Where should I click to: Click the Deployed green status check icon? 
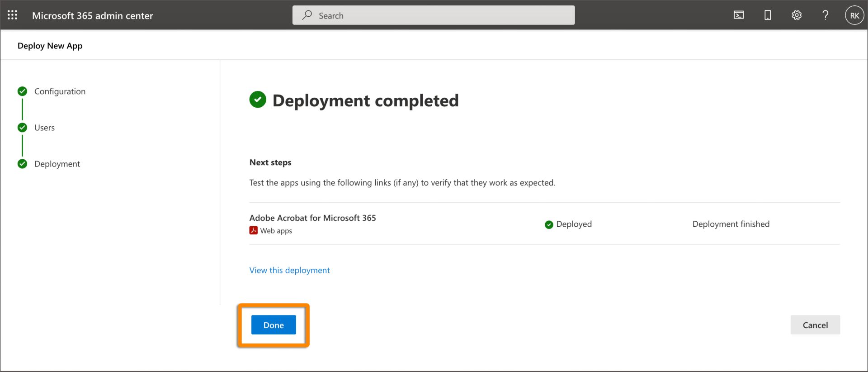pos(549,224)
